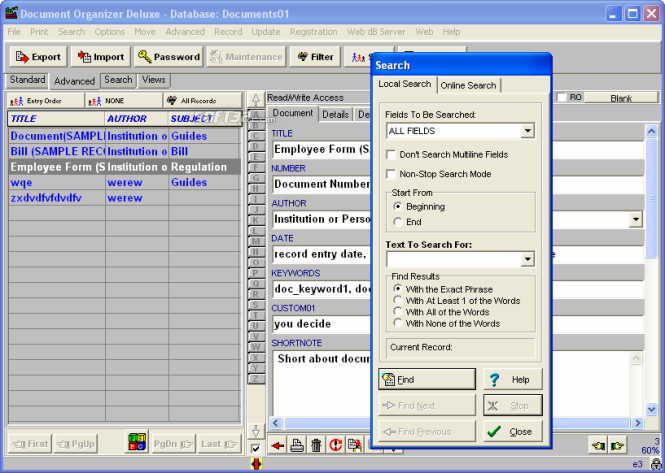
Task: Switch to the Online Search tab
Action: [x=468, y=86]
